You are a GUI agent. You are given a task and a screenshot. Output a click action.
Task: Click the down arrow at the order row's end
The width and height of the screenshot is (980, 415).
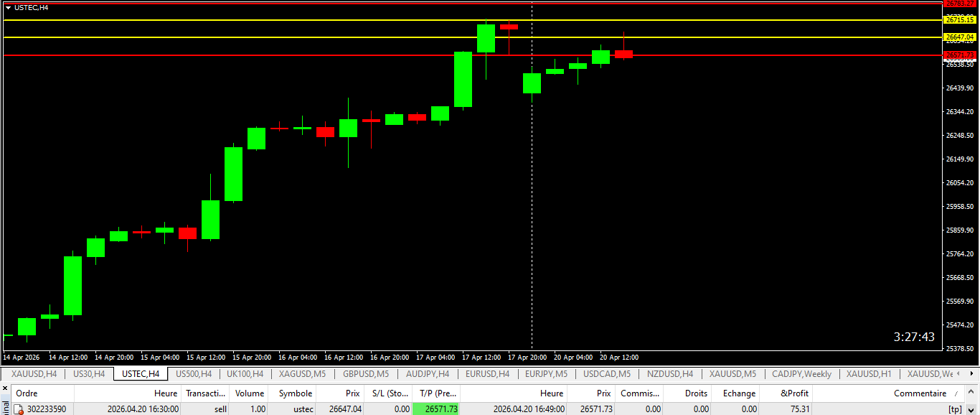pyautogui.click(x=972, y=409)
